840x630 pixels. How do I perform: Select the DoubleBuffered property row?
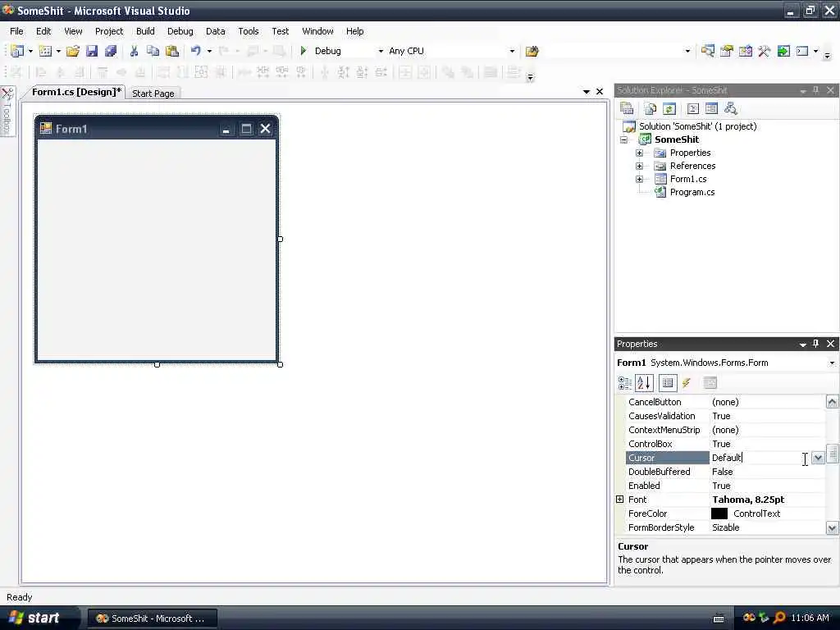(725, 472)
